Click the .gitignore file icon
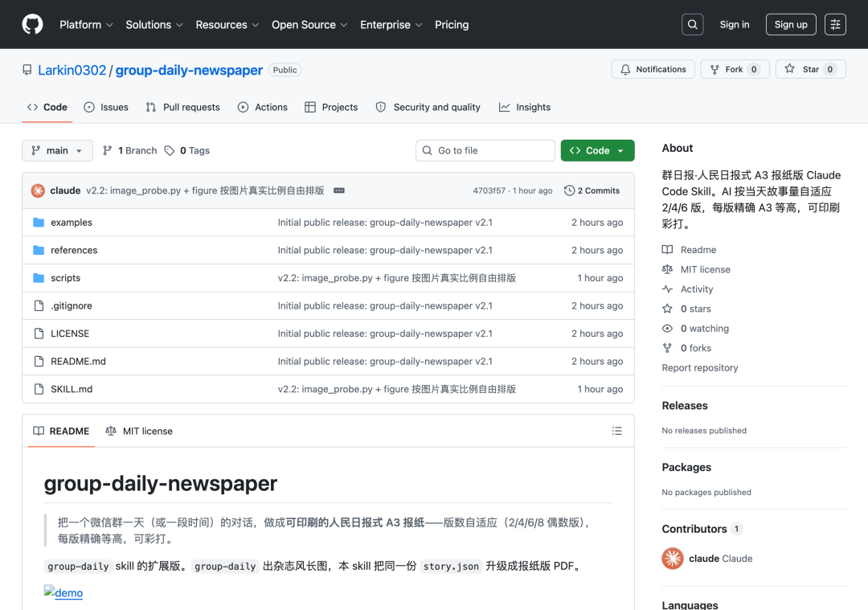Viewport: 868px width, 610px height. tap(39, 305)
